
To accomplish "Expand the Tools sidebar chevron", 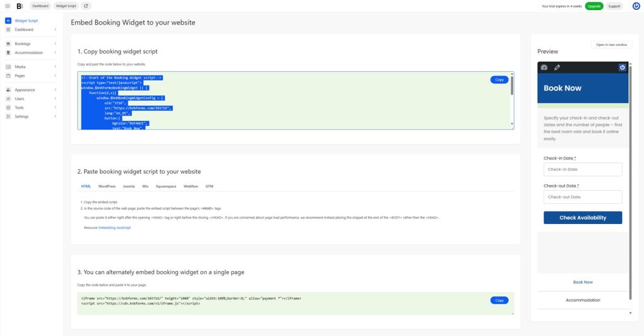I will pos(55,108).
